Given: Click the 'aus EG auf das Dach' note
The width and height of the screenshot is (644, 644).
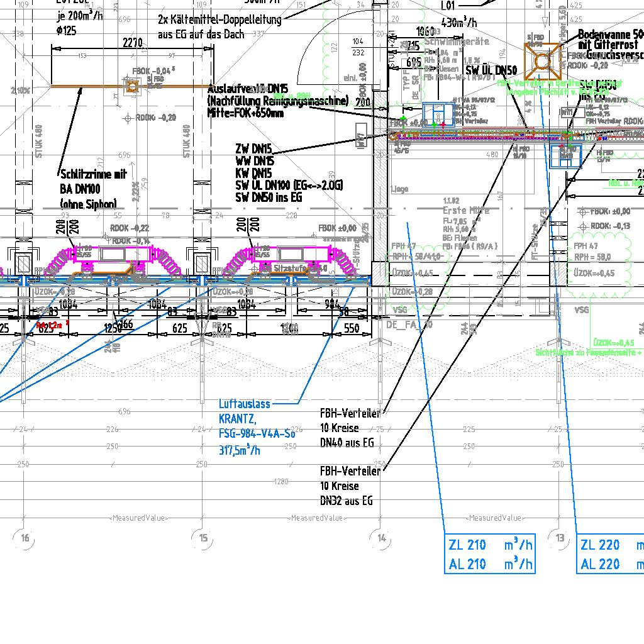Looking at the screenshot, I should tap(201, 34).
